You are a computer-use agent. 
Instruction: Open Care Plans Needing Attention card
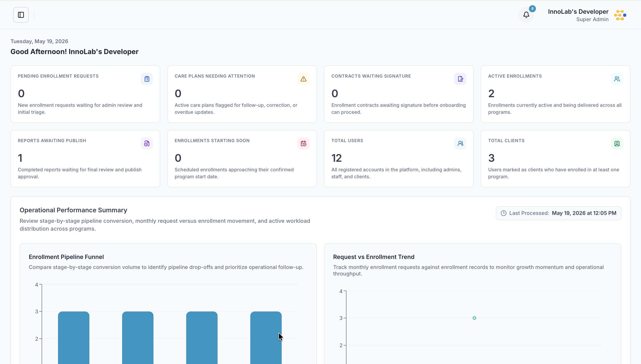(242, 94)
